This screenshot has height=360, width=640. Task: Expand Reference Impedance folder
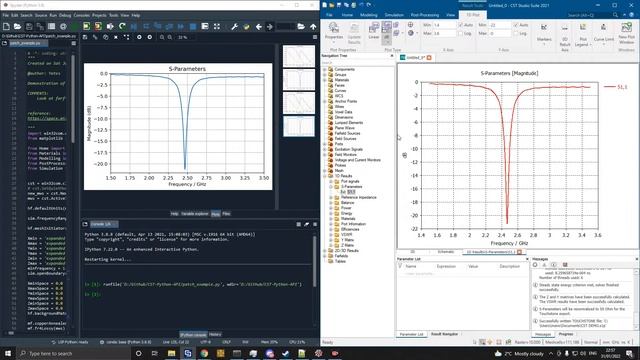[331, 197]
